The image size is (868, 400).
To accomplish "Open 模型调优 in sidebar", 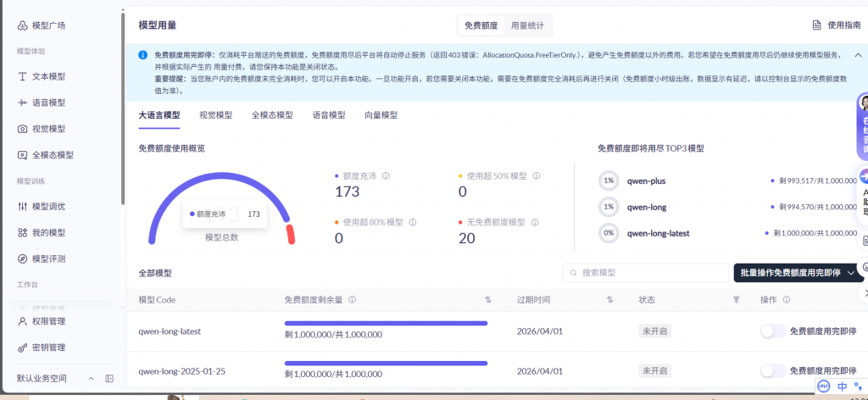I will pyautogui.click(x=42, y=207).
